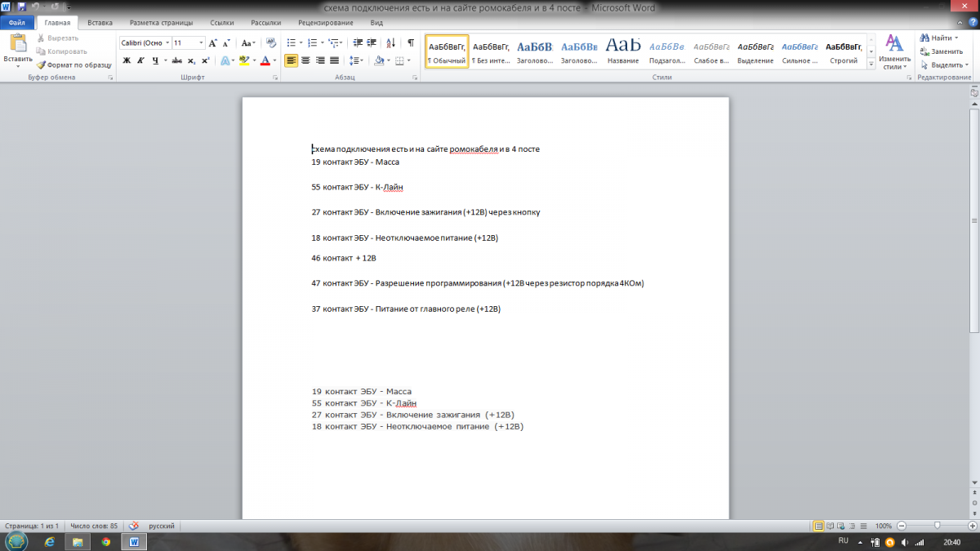Open the Calibri font name dropdown
The width and height of the screenshot is (980, 551).
coord(167,42)
